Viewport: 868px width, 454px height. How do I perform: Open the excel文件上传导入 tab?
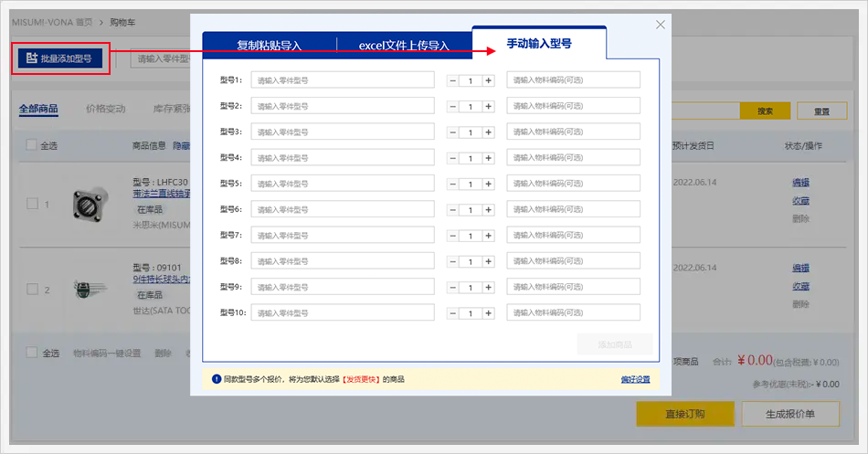(404, 45)
